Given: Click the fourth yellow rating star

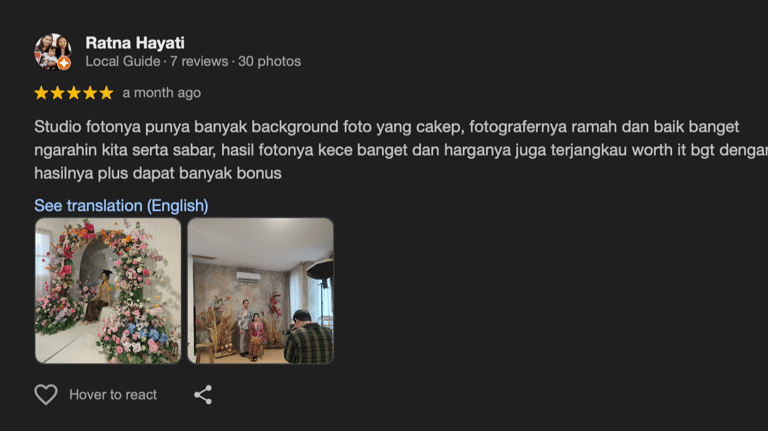Looking at the screenshot, I should pos(90,93).
